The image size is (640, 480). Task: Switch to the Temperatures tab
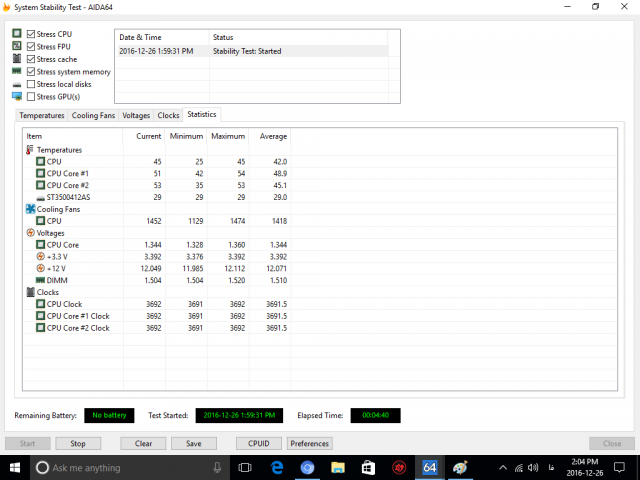(x=42, y=116)
